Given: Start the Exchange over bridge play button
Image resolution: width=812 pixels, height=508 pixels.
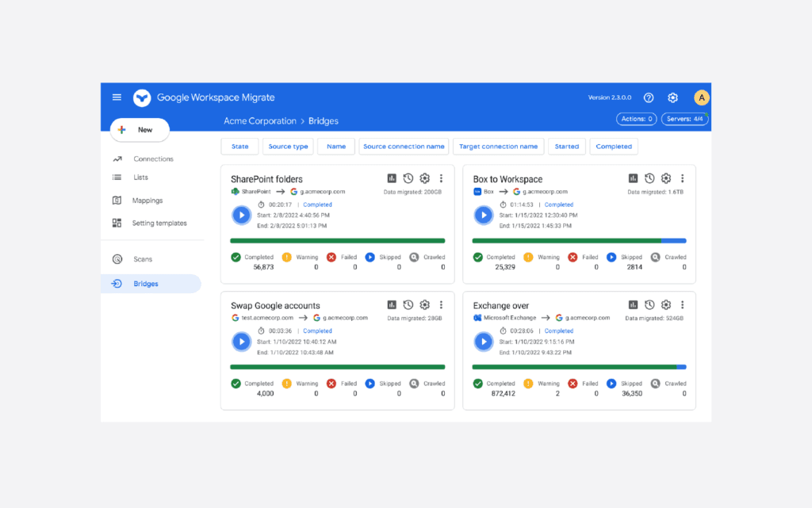Looking at the screenshot, I should click(484, 342).
